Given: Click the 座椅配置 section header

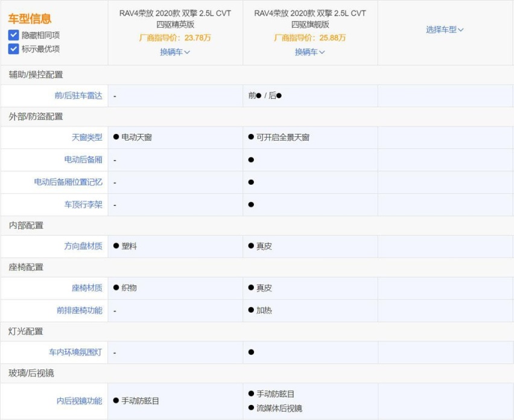Looking at the screenshot, I should click(x=26, y=267).
